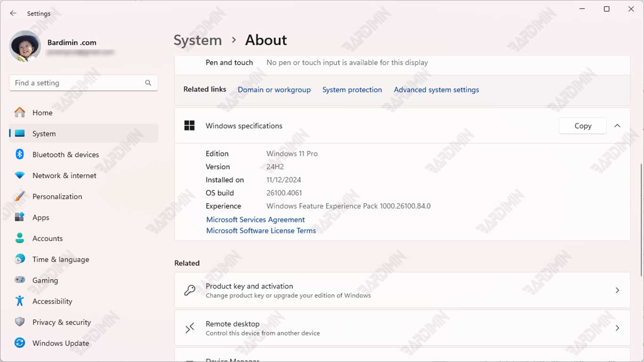The image size is (644, 362).
Task: Click the search magnifier icon
Action: coord(148,83)
